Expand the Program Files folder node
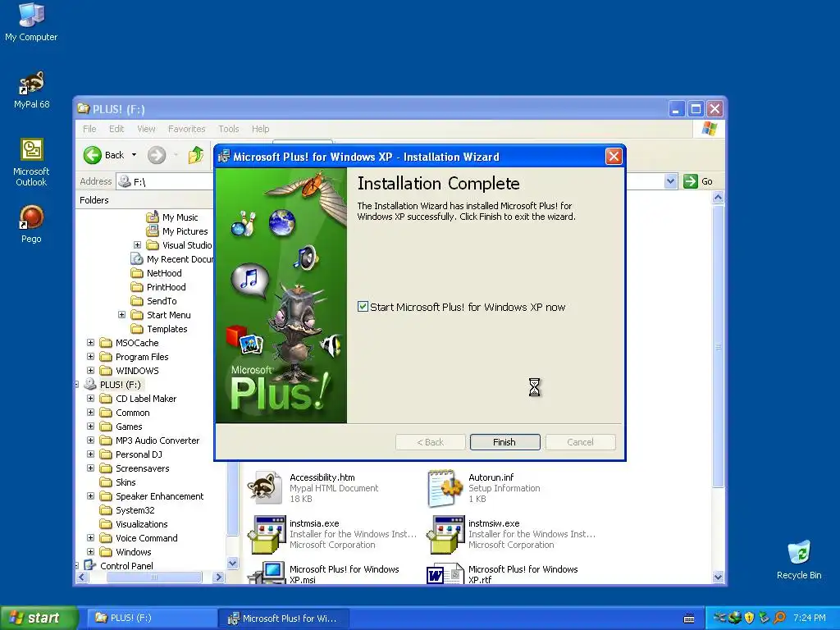 (90, 356)
